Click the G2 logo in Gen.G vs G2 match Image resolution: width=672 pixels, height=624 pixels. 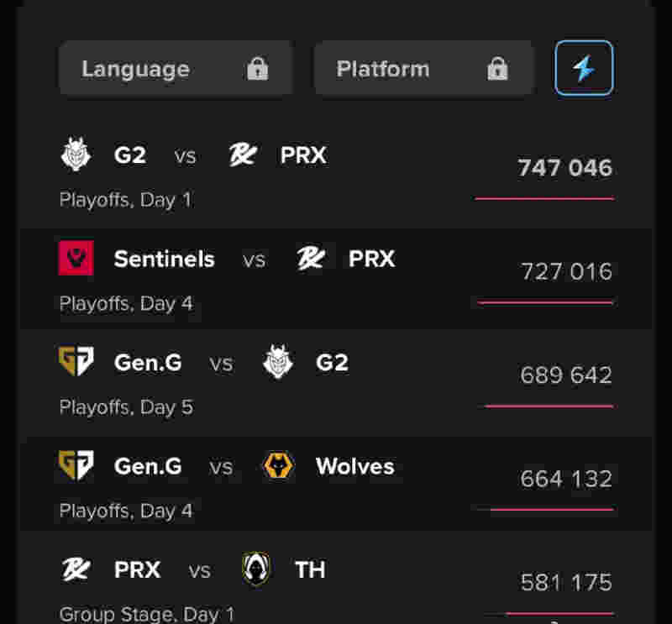pyautogui.click(x=278, y=361)
